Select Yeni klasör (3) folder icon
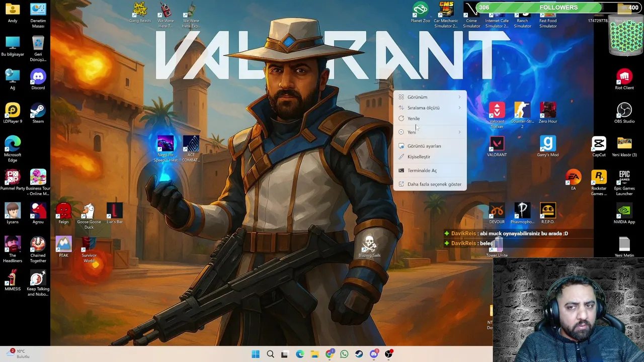This screenshot has width=644, height=362. [624, 147]
